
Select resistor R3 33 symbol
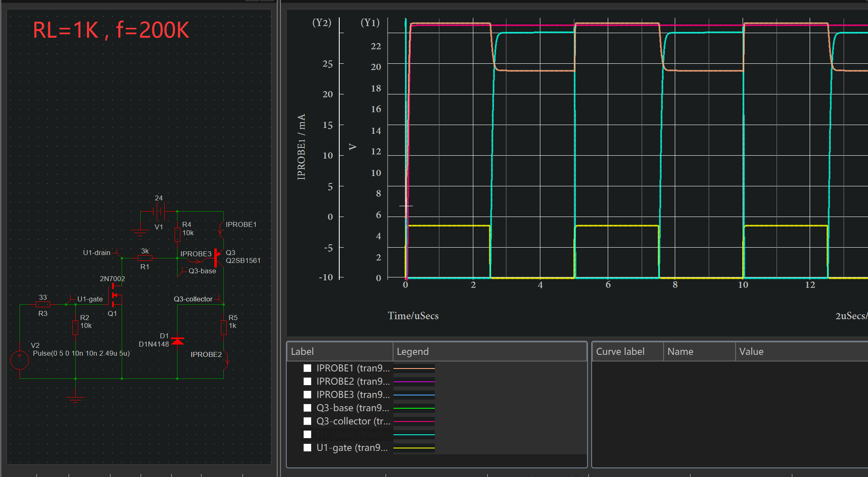[43, 304]
